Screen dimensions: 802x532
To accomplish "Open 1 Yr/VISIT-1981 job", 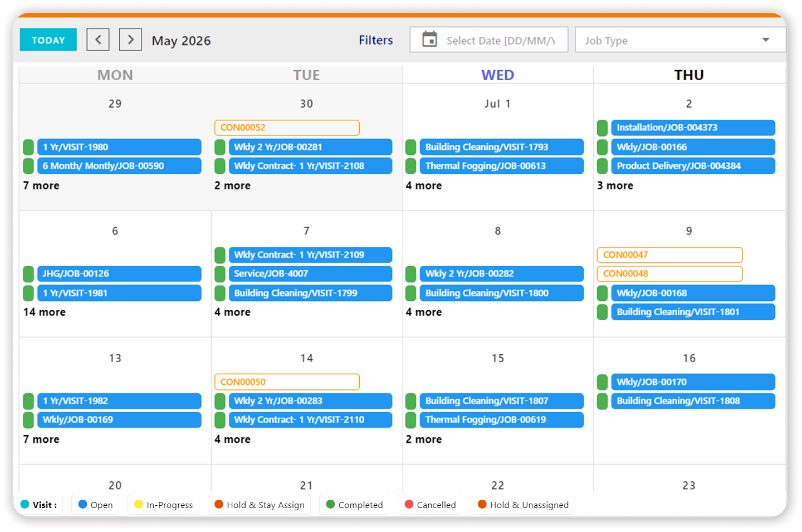I will tap(119, 293).
